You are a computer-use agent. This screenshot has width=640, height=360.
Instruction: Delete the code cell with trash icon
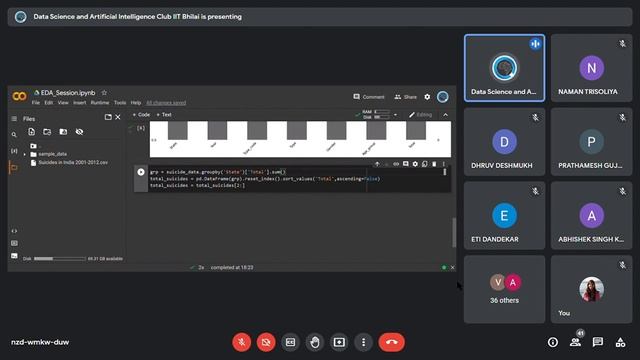pos(434,164)
